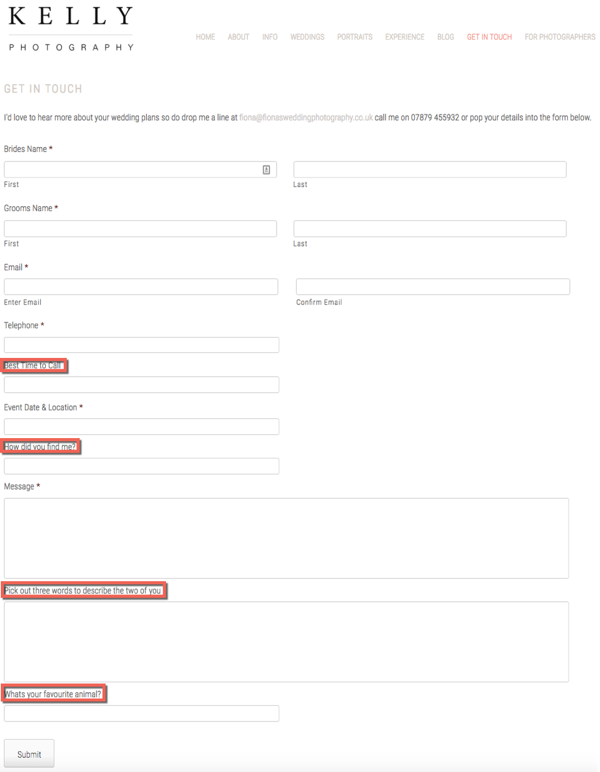Click into the Grooms first name field
600x772 pixels.
(140, 228)
